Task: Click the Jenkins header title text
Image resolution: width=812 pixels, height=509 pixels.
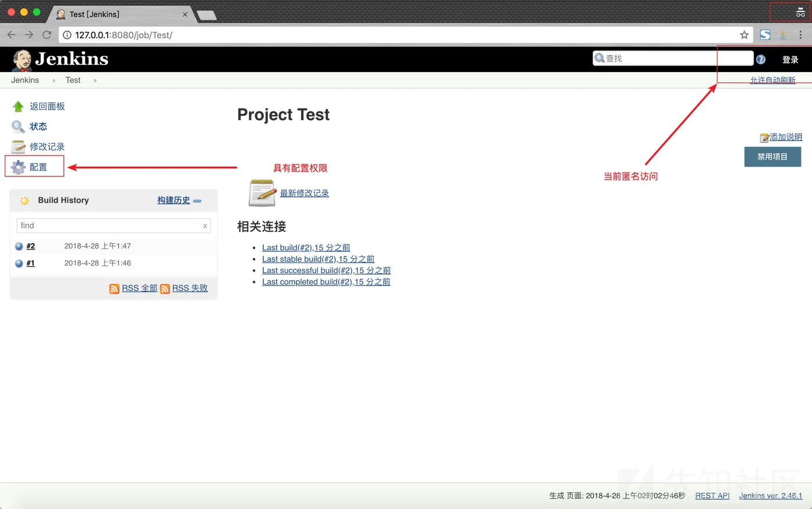Action: coord(72,59)
